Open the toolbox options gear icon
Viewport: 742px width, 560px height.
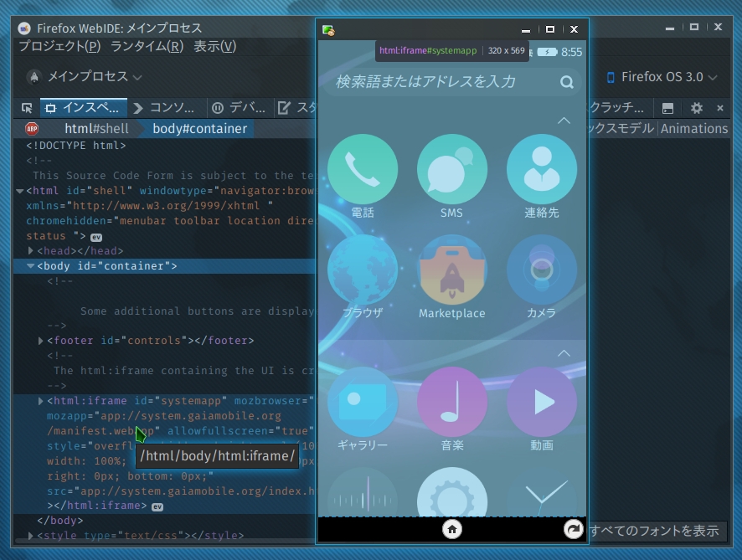click(x=696, y=108)
